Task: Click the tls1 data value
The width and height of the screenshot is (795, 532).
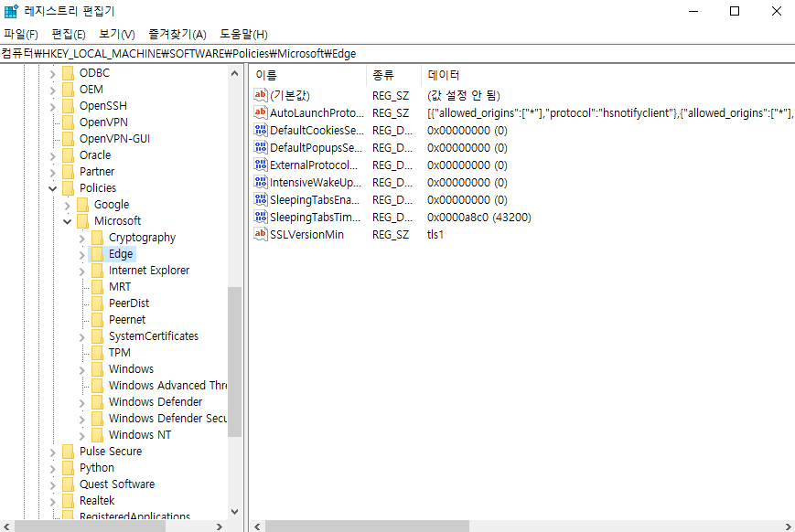Action: tap(435, 234)
